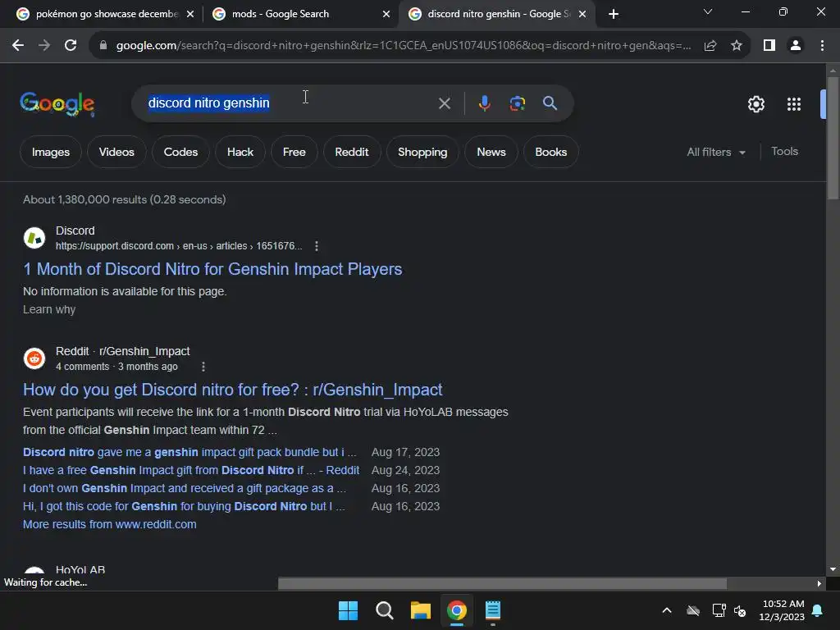Open the browser side panel

(x=769, y=46)
